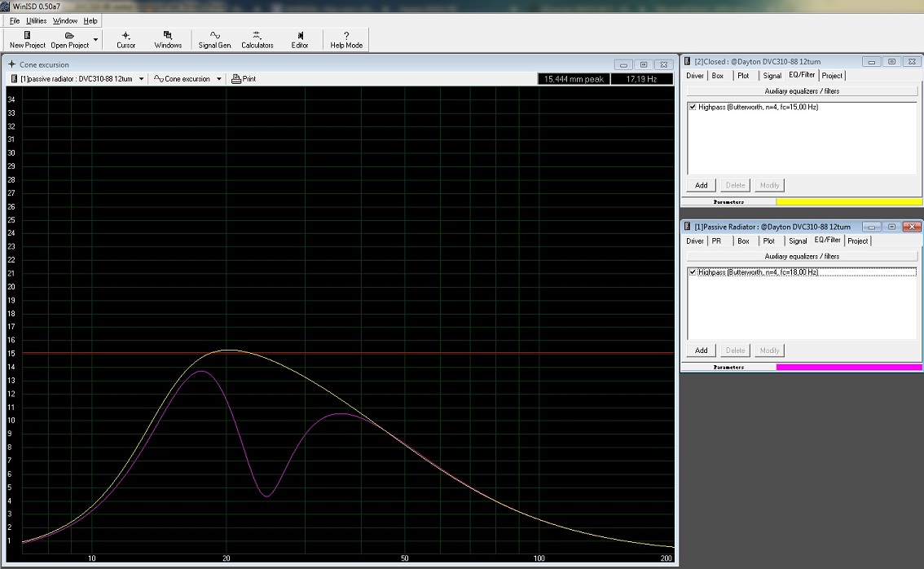This screenshot has height=569, width=924.
Task: Switch to Signal tab in Closed project window
Action: pos(772,76)
